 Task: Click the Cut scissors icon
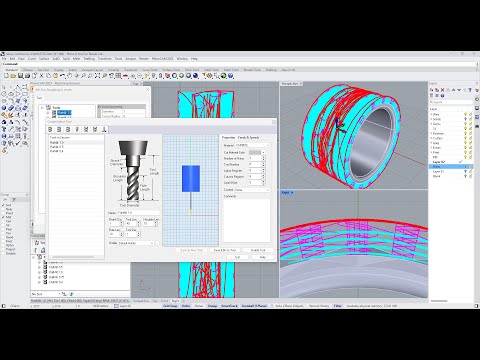coord(41,76)
